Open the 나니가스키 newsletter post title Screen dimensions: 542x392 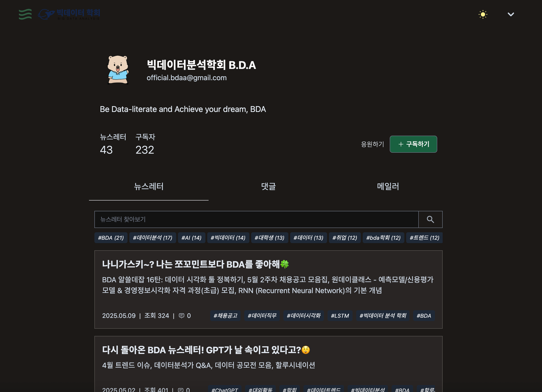[196, 264]
